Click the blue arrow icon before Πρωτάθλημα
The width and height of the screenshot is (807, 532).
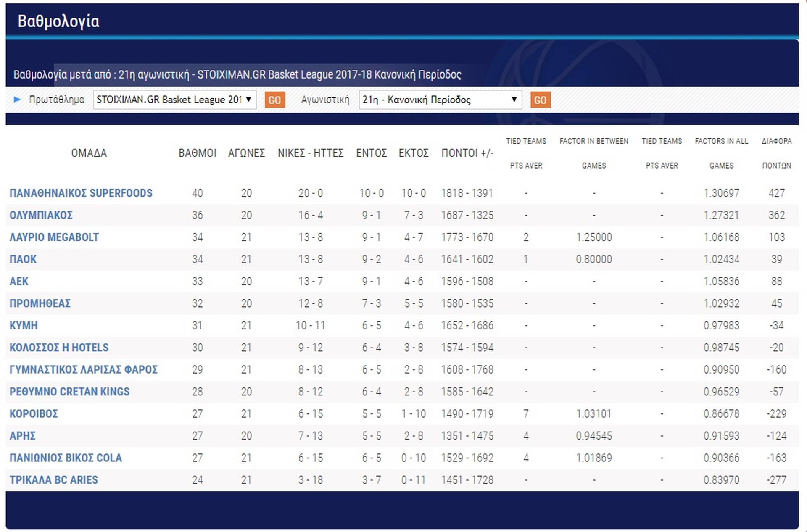pyautogui.click(x=17, y=100)
